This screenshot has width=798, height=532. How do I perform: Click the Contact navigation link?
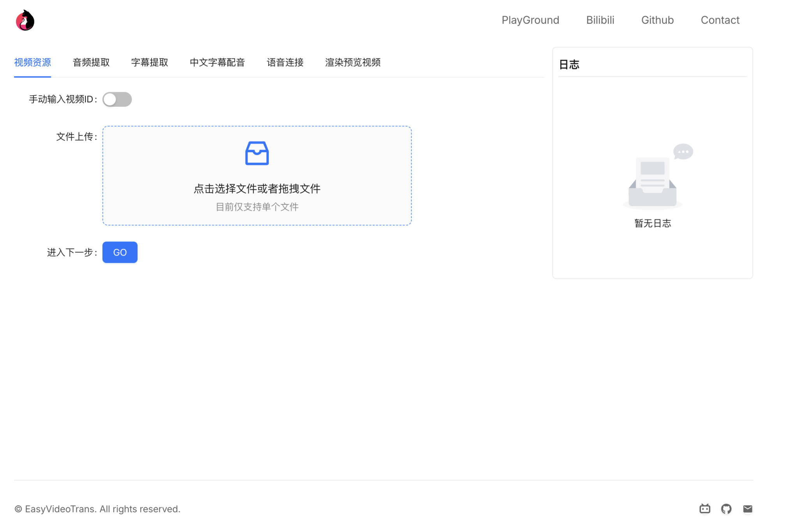pos(720,20)
